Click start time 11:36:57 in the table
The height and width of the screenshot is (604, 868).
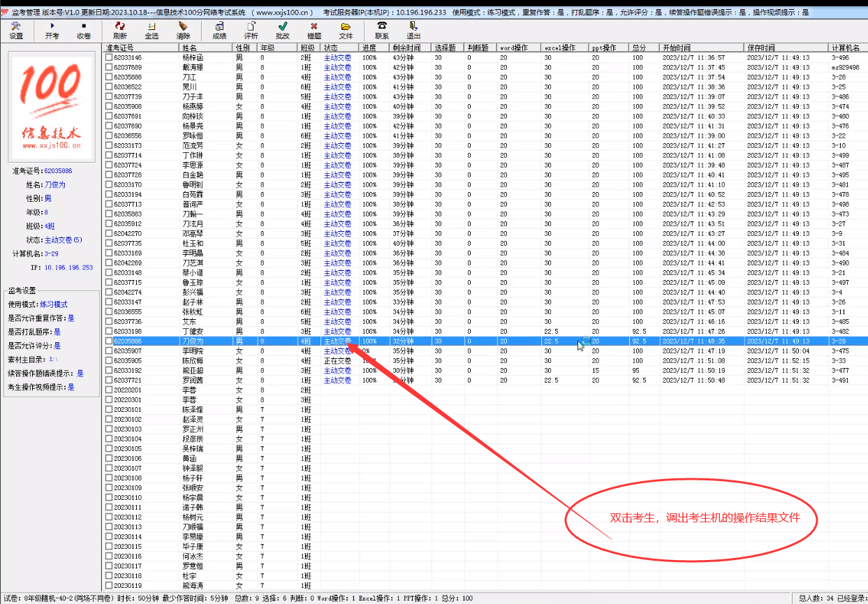coord(693,57)
